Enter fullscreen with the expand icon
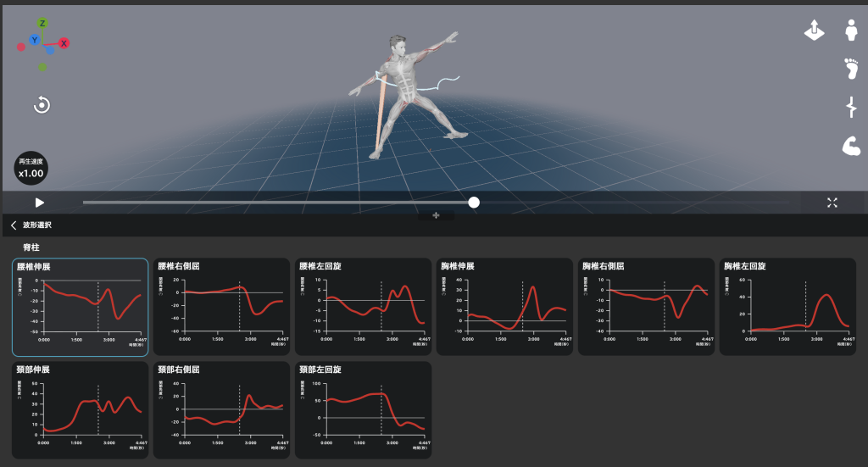This screenshot has width=868, height=467. [832, 203]
